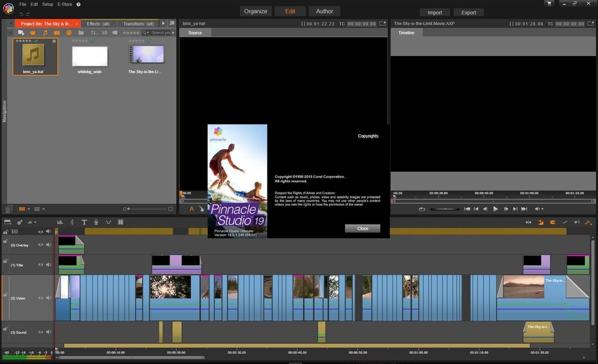Image resolution: width=598 pixels, height=364 pixels.
Task: Close the Project Bin tab
Action: (x=77, y=24)
